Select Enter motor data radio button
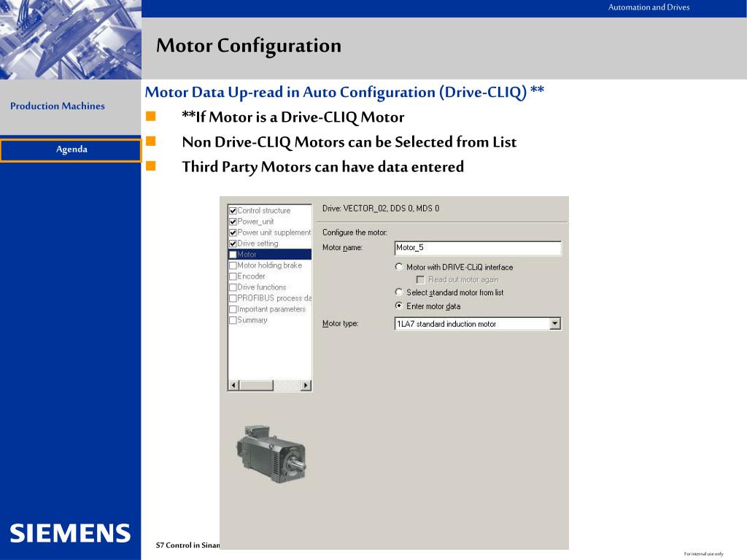The width and height of the screenshot is (747, 560). tap(399, 306)
